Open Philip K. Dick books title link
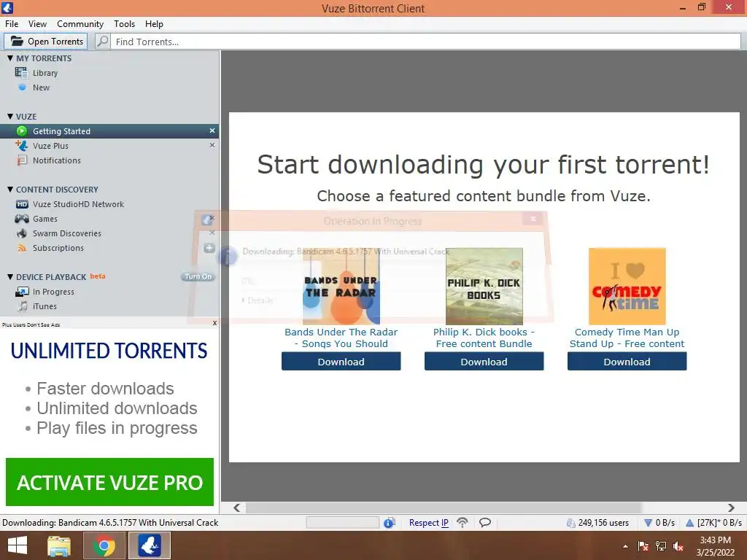The width and height of the screenshot is (747, 560). [484, 338]
